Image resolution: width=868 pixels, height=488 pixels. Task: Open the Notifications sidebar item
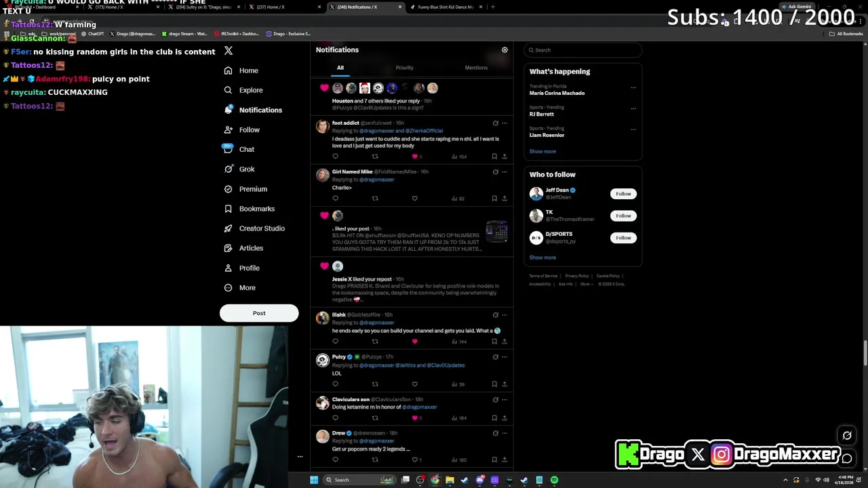point(253,110)
